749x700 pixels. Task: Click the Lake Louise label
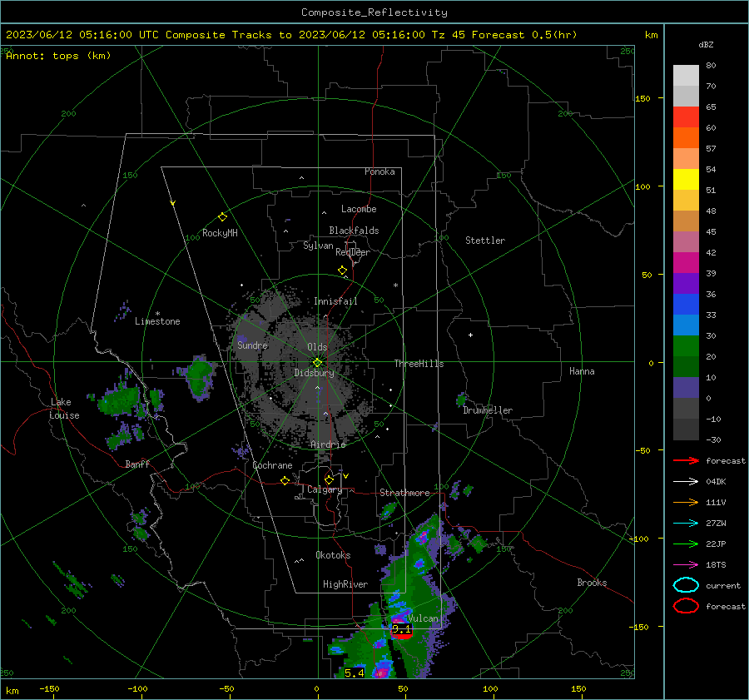pyautogui.click(x=64, y=409)
